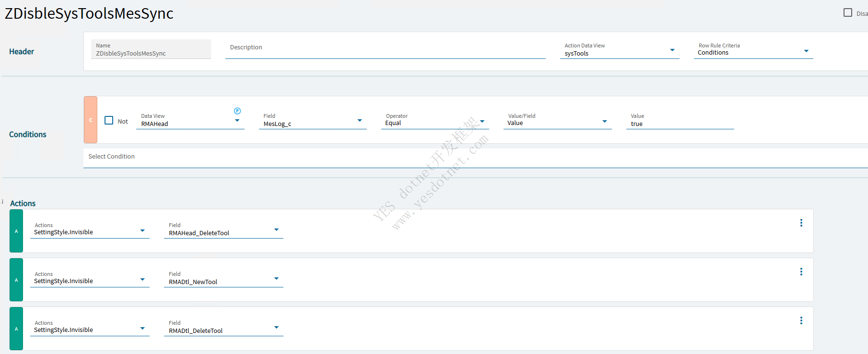Open the options menu for the RMADtl_NewTool action
The image size is (868, 354).
point(801,272)
